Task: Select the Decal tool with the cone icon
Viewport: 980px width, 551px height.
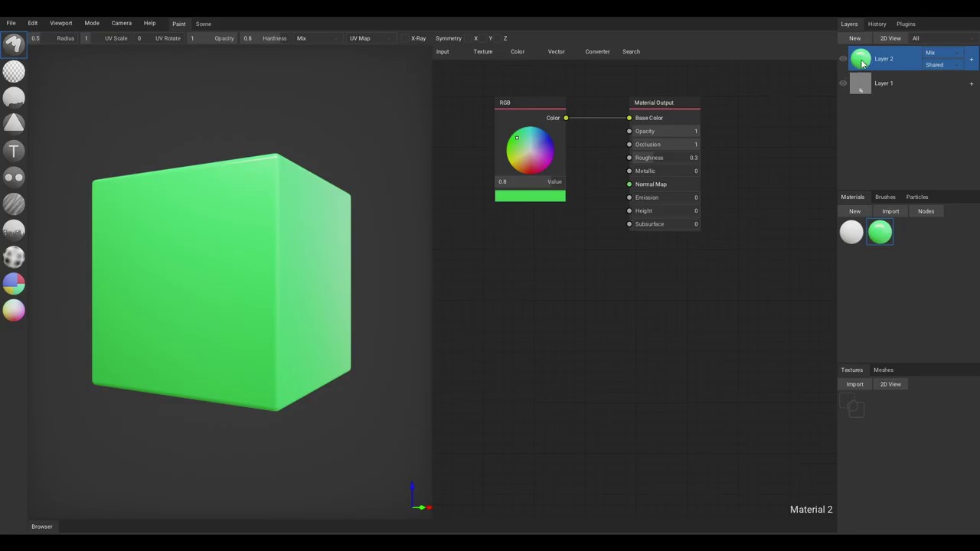Action: click(14, 124)
